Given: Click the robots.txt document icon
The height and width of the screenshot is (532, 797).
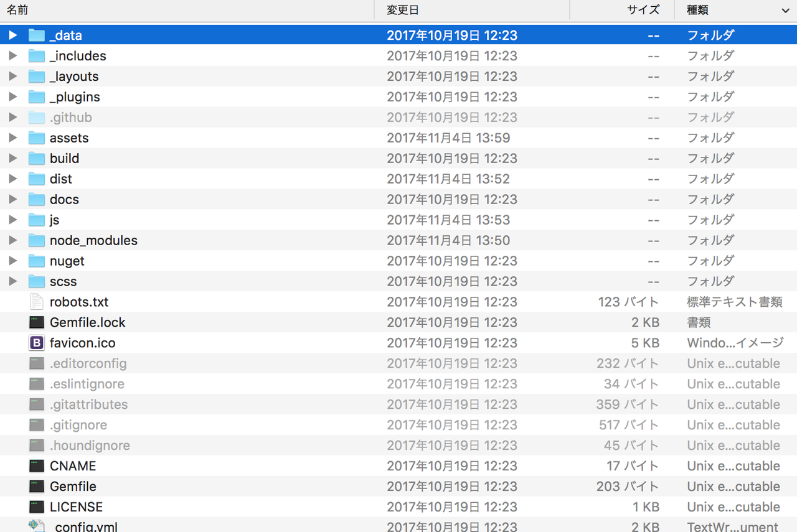Looking at the screenshot, I should pos(37,302).
